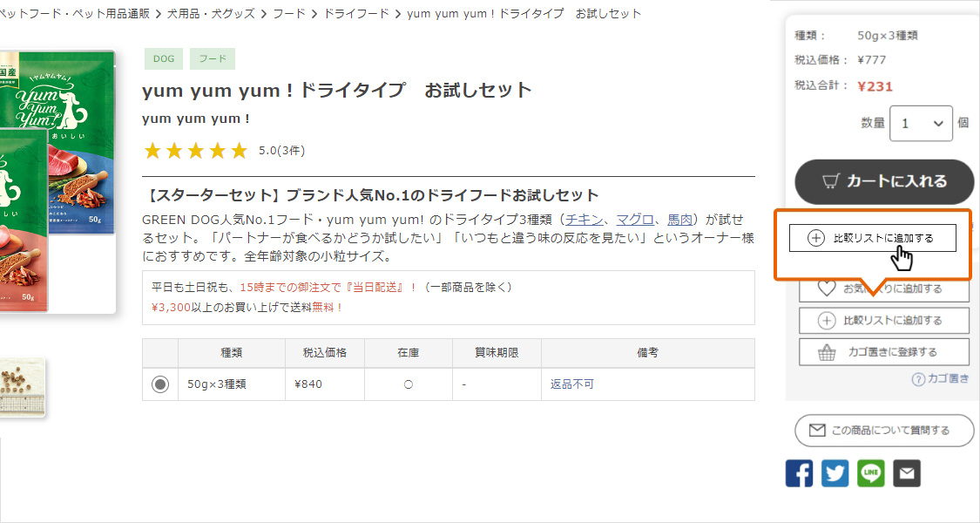
Task: Click the 在庫 ○ availability mark
Action: (409, 384)
